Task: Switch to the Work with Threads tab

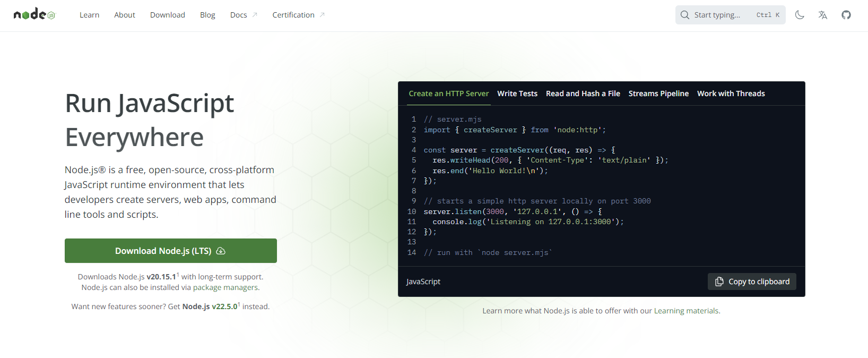Action: [x=731, y=93]
